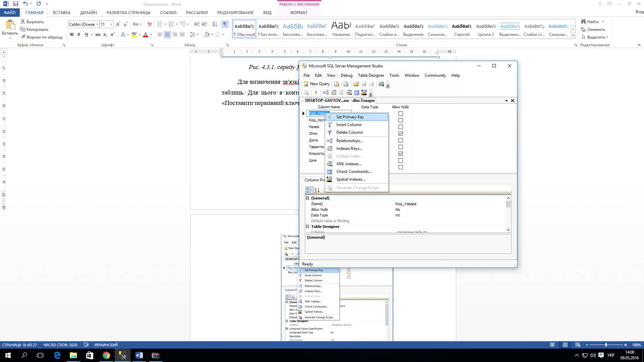Click the primary key icon in Table Designer toolbar
This screenshot has width=644, height=362.
[316, 93]
